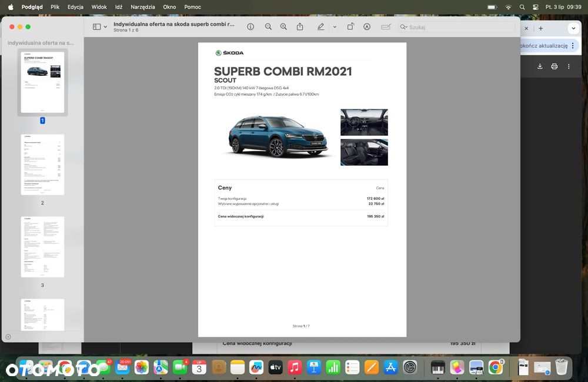
Task: Check battery status in menu bar
Action: 492,6
